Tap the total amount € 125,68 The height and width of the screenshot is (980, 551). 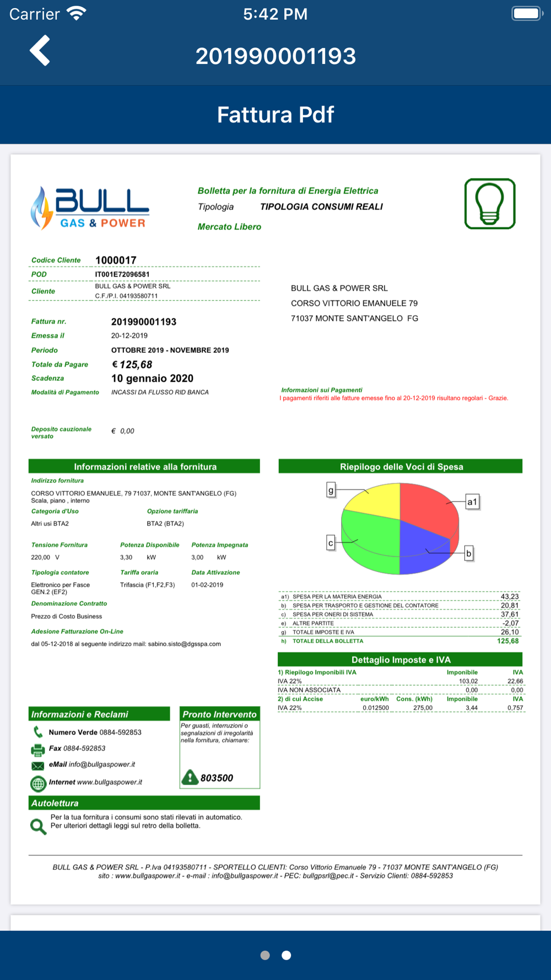click(132, 364)
